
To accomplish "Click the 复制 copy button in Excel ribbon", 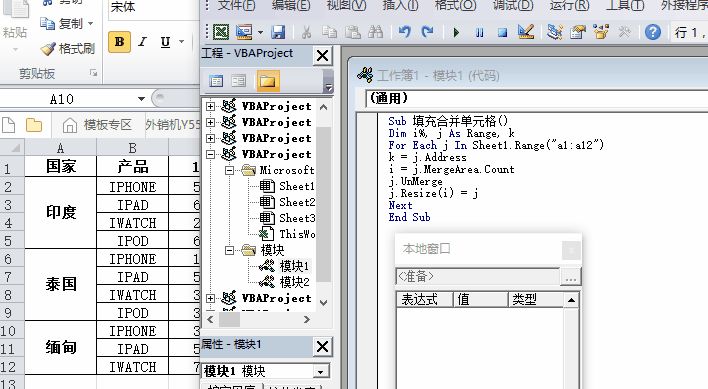I will pos(67,23).
